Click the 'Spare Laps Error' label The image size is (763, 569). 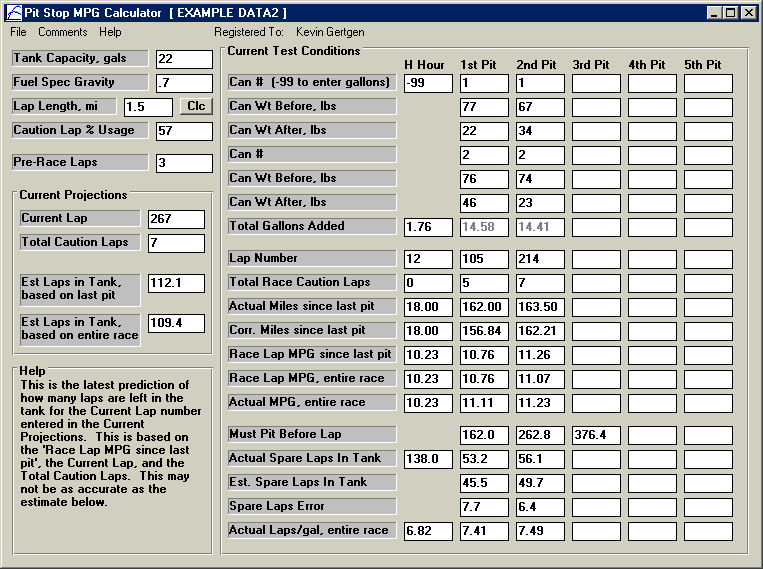tap(312, 506)
